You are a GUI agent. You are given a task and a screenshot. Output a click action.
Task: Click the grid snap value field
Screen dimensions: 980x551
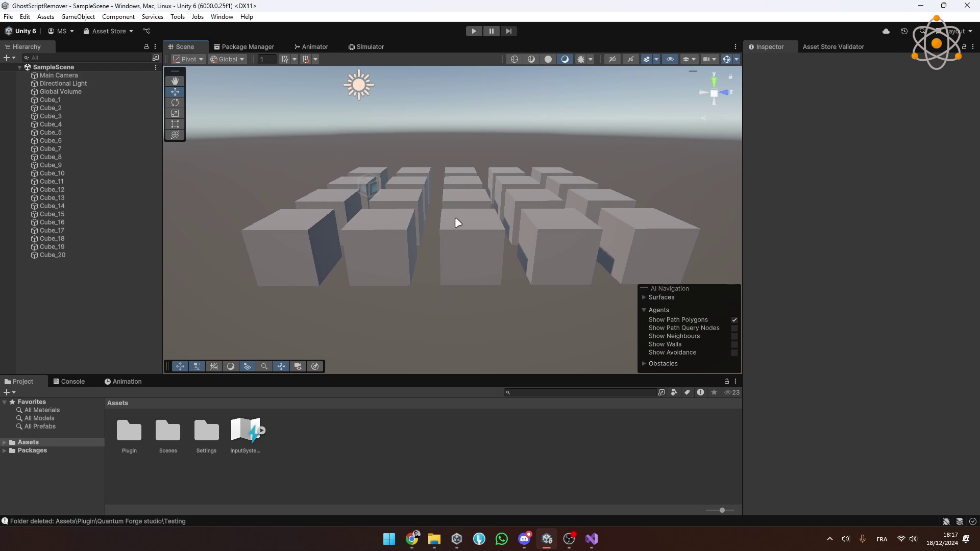(266, 59)
